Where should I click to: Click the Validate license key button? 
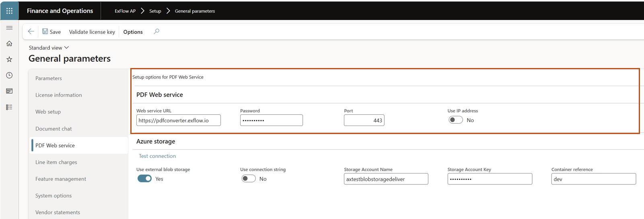(92, 32)
